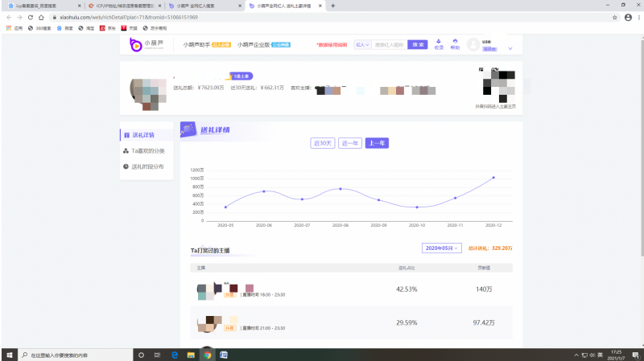The width and height of the screenshot is (644, 361).
Task: Click the Windows taskbar search box
Action: pos(75,355)
